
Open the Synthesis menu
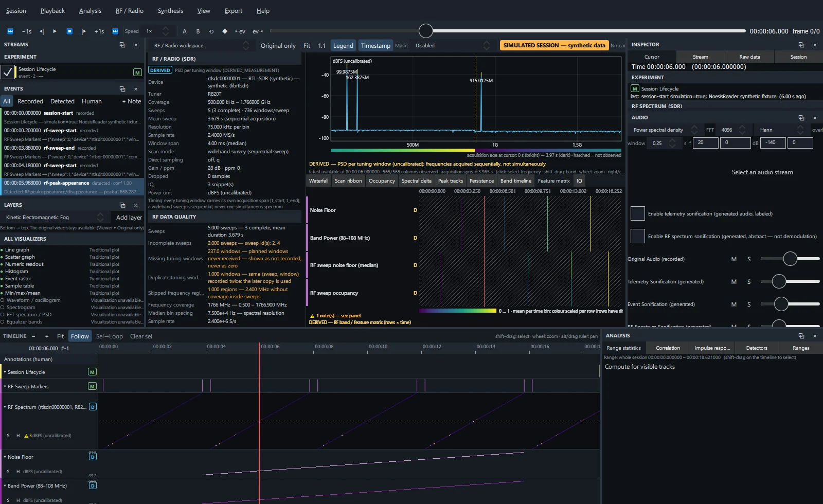coord(170,11)
